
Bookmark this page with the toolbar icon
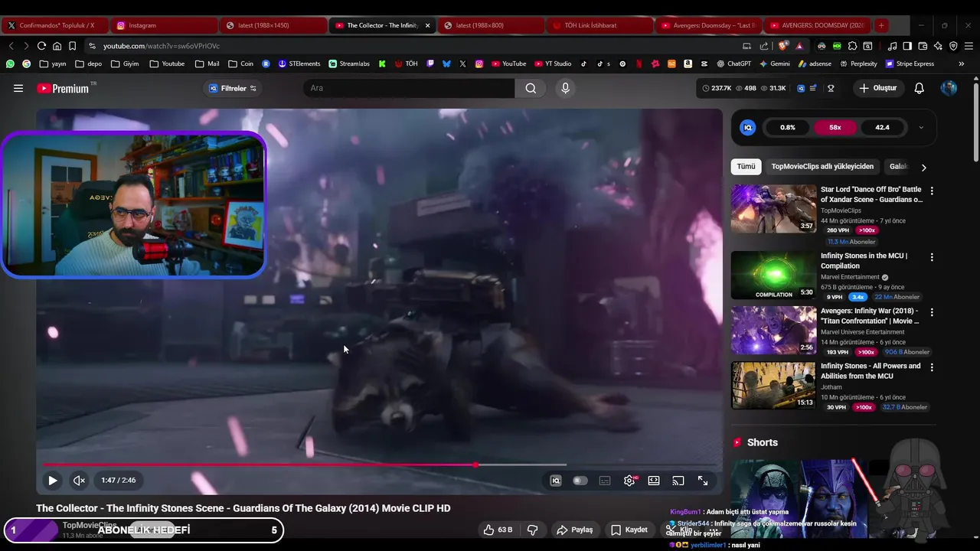[72, 46]
